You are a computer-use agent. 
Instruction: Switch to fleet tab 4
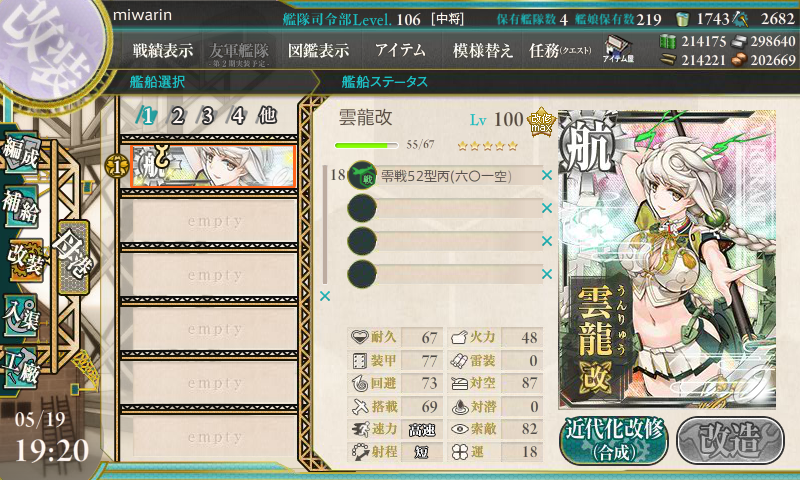pyautogui.click(x=237, y=116)
